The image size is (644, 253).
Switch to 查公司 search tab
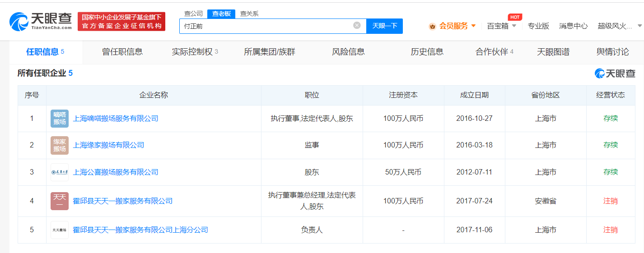[x=193, y=14]
